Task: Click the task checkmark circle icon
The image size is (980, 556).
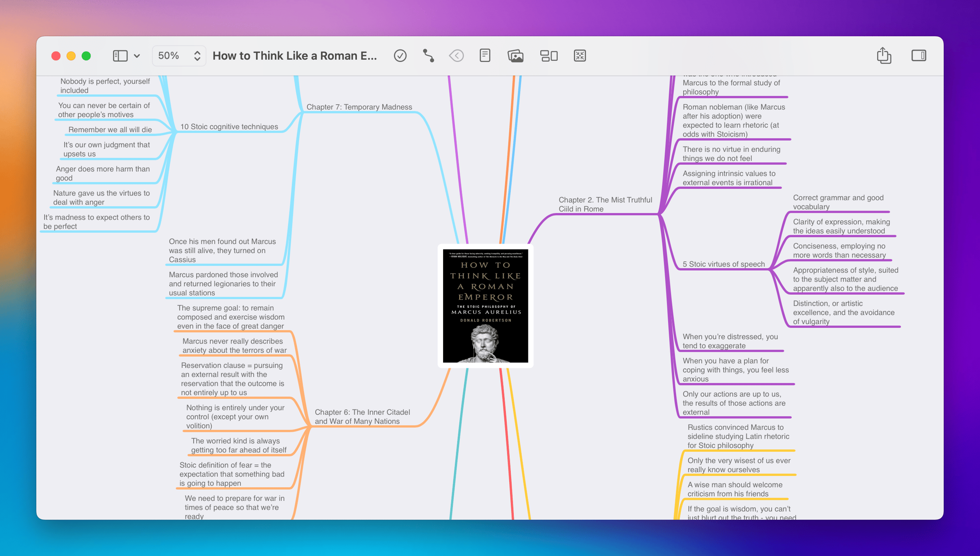Action: (x=400, y=56)
